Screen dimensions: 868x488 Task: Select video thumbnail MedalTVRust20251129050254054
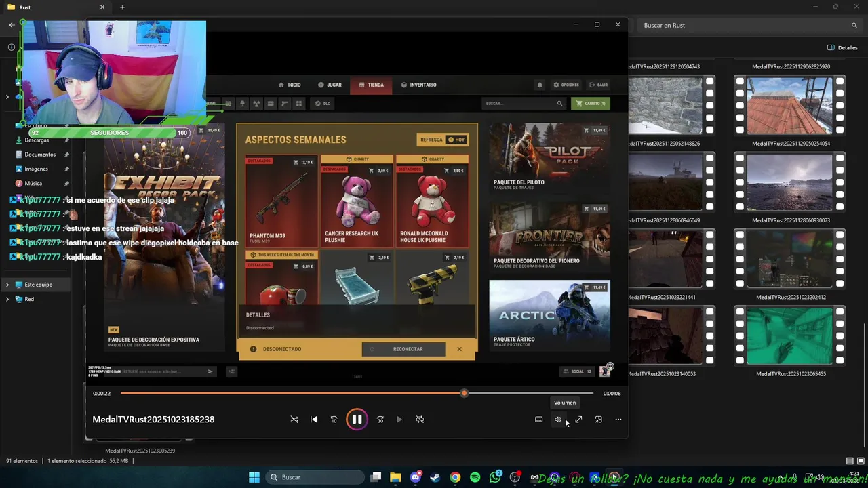pyautogui.click(x=790, y=105)
